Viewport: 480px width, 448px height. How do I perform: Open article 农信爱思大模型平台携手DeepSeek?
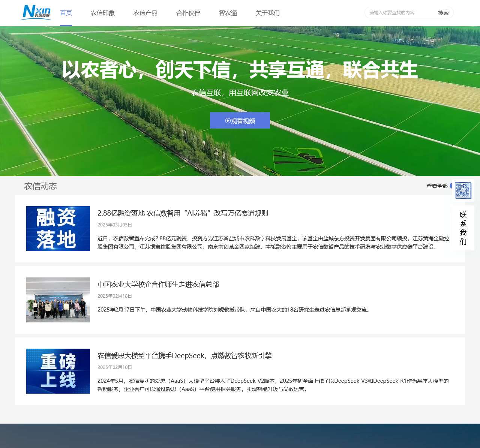(x=184, y=356)
